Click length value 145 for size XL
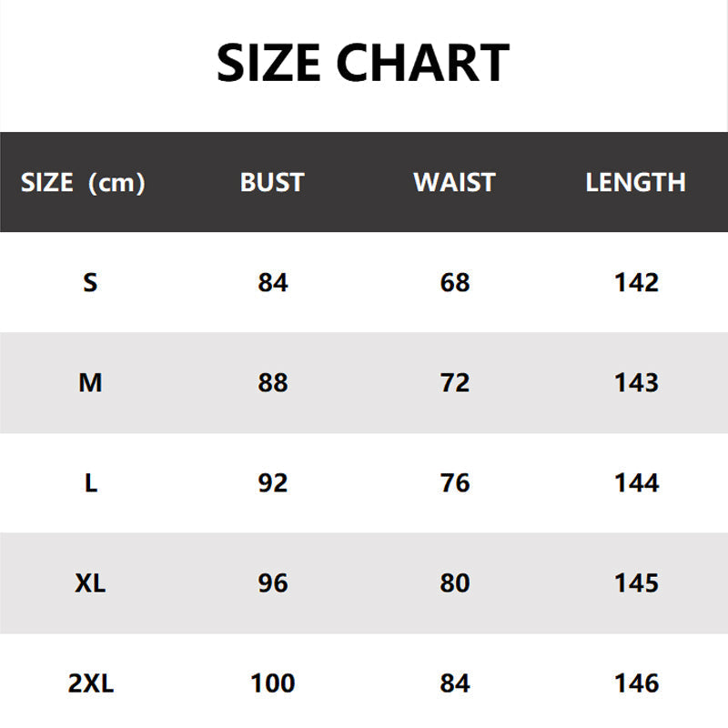The height and width of the screenshot is (728, 728). click(636, 582)
